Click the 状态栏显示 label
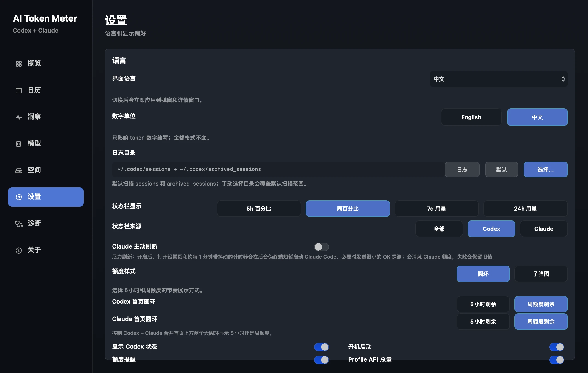Viewport: 588px width, 373px height. coord(127,206)
